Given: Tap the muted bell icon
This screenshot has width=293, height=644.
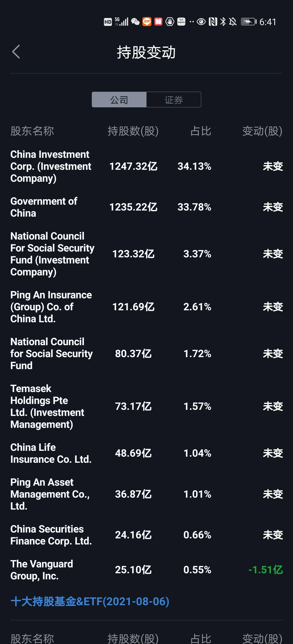Looking at the screenshot, I should [x=233, y=22].
